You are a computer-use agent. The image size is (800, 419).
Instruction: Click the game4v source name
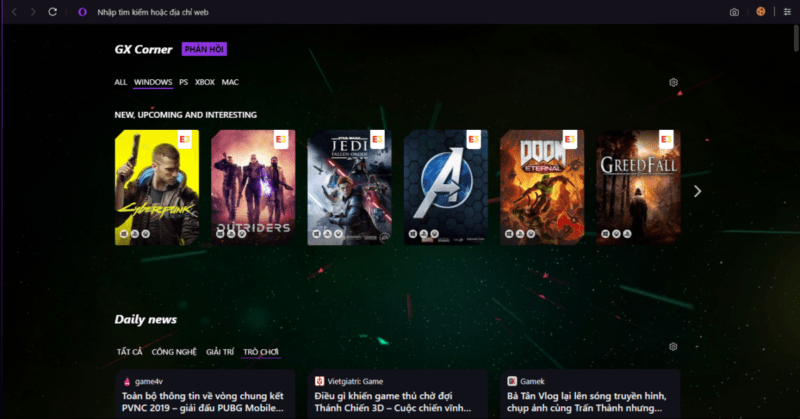[149, 381]
